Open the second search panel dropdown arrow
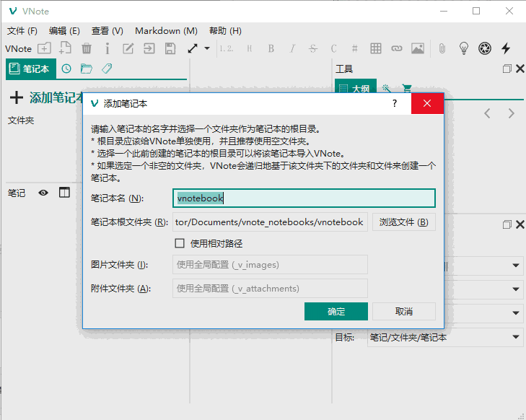This screenshot has height=420, width=526. pos(516,289)
